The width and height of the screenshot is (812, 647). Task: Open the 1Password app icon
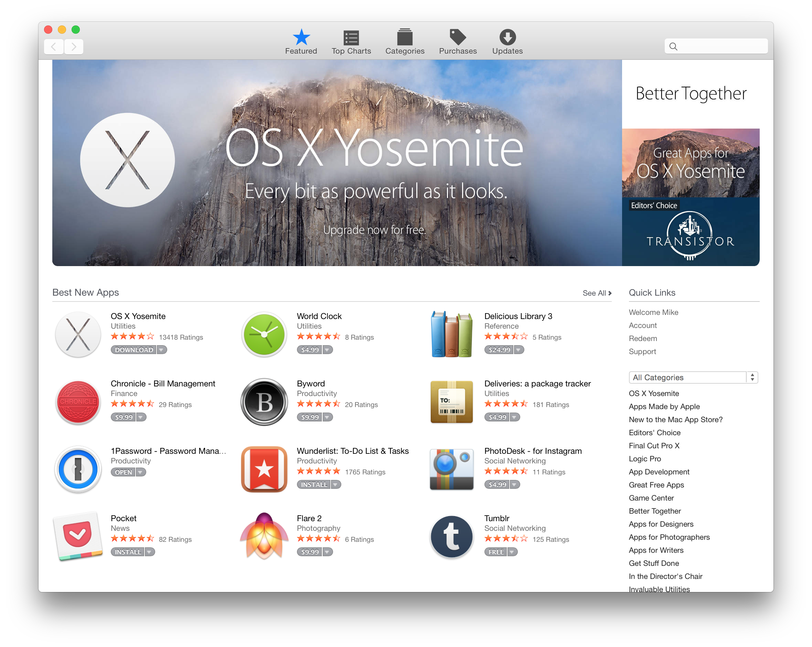pyautogui.click(x=78, y=469)
